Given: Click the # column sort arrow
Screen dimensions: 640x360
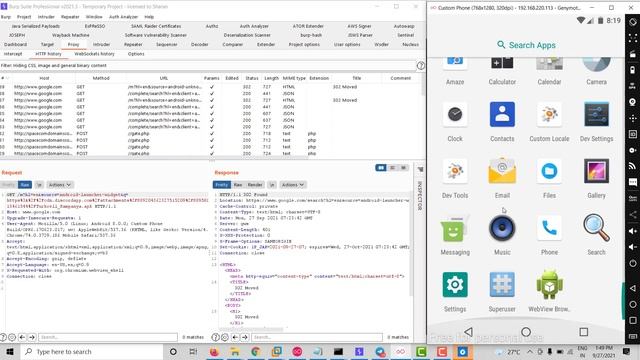Looking at the screenshot, I should [7, 78].
